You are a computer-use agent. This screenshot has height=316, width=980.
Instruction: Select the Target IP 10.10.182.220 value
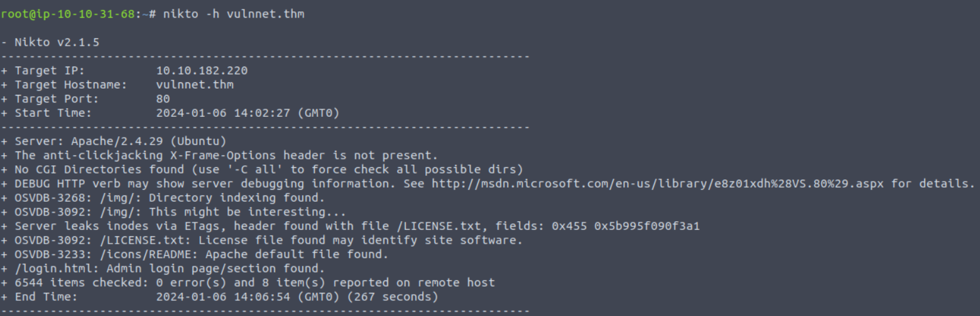coord(202,71)
